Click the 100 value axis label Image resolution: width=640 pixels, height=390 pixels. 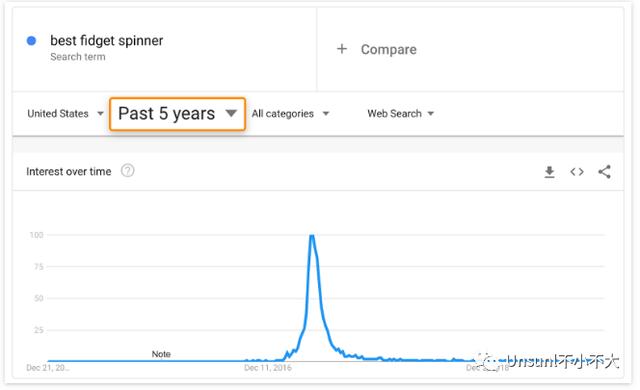click(x=36, y=235)
